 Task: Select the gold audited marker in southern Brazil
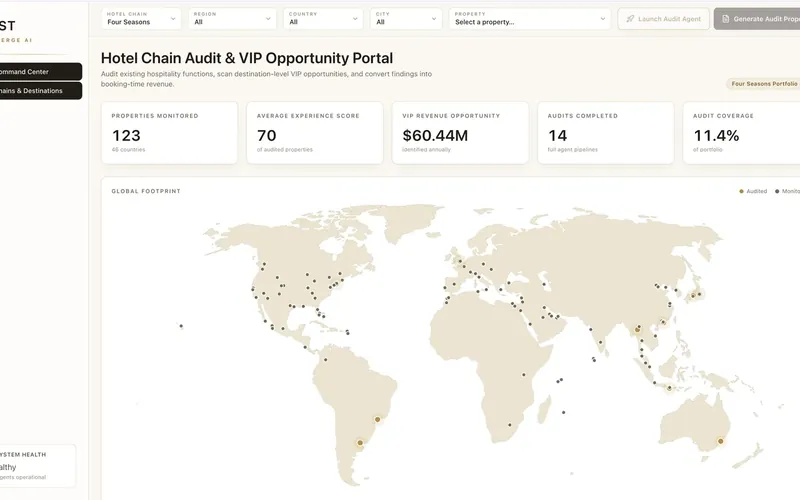point(378,419)
